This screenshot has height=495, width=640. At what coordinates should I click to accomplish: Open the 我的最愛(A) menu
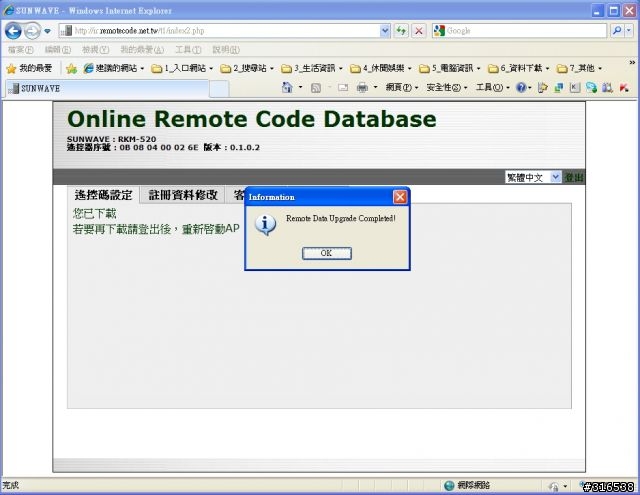click(142, 50)
